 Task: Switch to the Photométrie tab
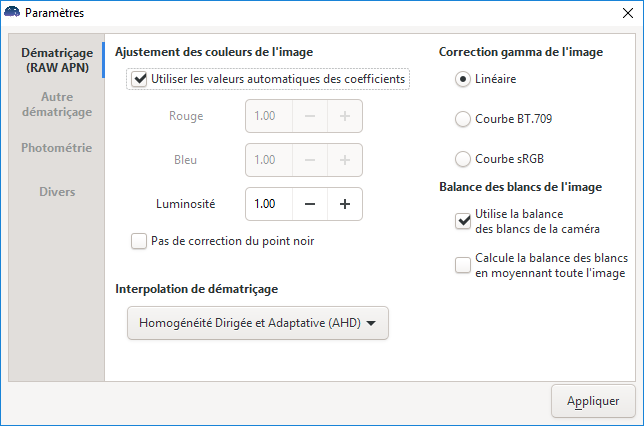[x=56, y=148]
